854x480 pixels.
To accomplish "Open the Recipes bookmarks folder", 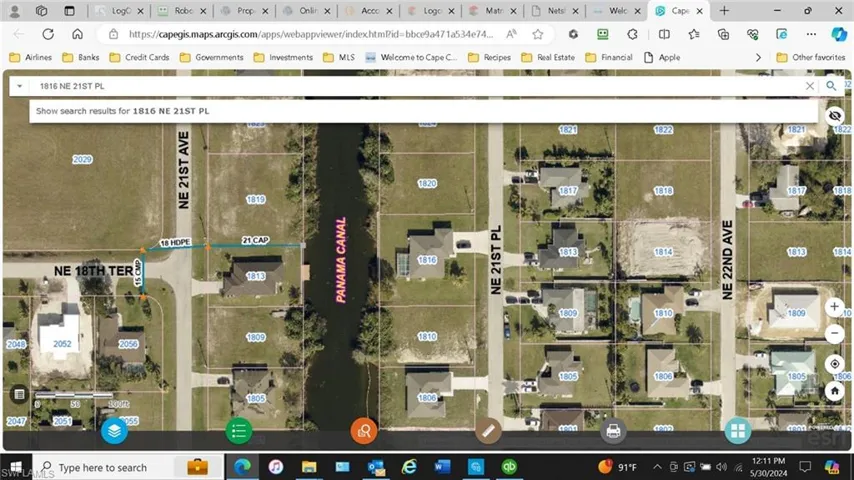I will (490, 57).
